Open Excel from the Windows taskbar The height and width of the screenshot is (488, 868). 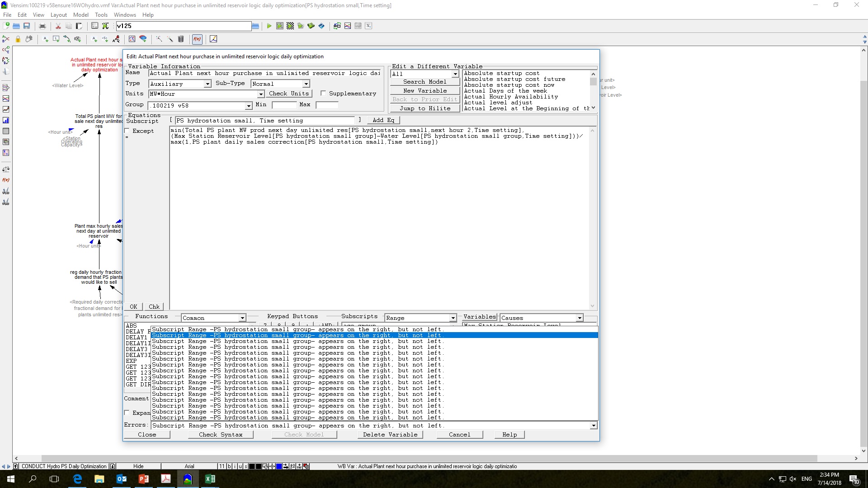click(210, 479)
